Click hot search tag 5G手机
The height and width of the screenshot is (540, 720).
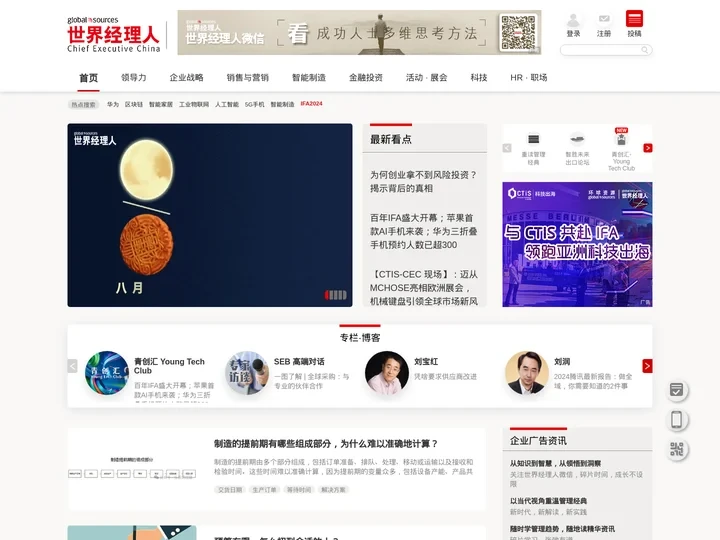point(254,104)
